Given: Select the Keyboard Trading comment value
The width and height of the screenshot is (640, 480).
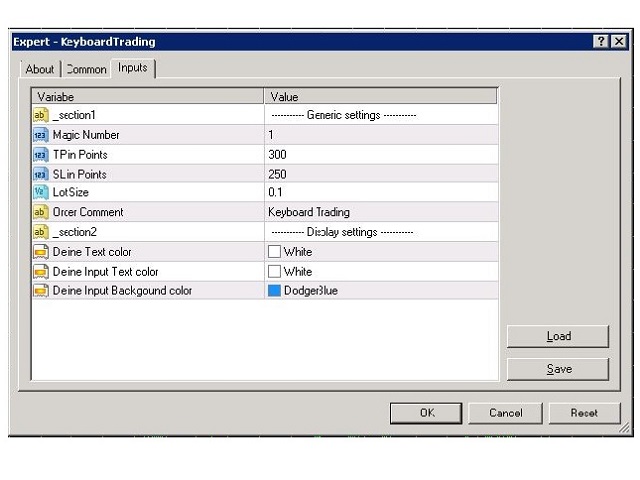Looking at the screenshot, I should click(x=309, y=212).
